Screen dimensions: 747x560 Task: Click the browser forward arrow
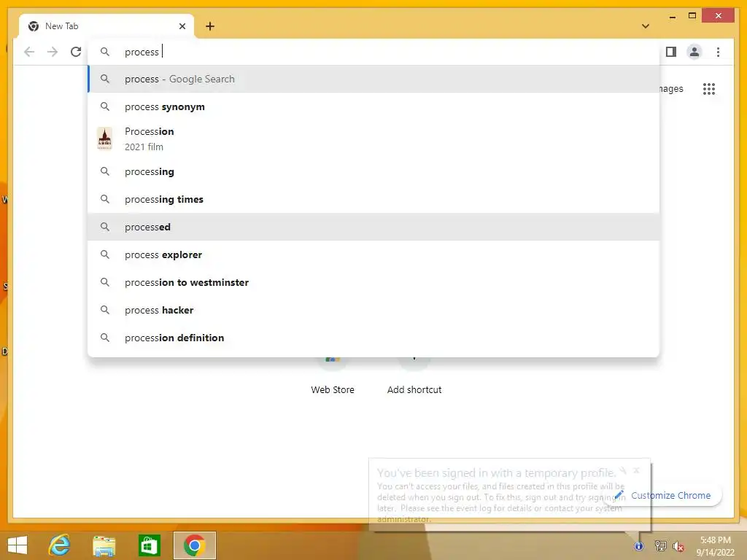click(53, 52)
